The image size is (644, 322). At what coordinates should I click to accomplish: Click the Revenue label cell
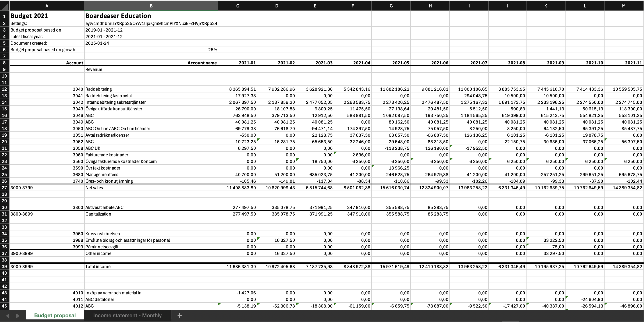pyautogui.click(x=151, y=69)
